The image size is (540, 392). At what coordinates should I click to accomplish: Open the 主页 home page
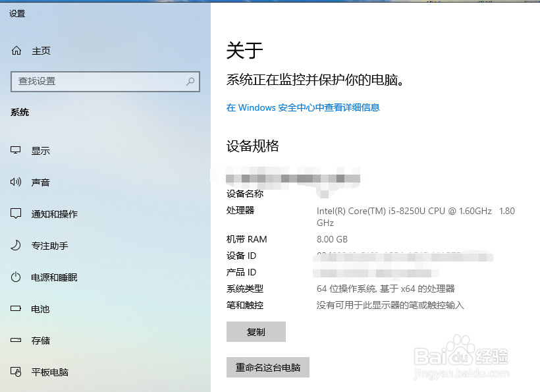click(41, 51)
